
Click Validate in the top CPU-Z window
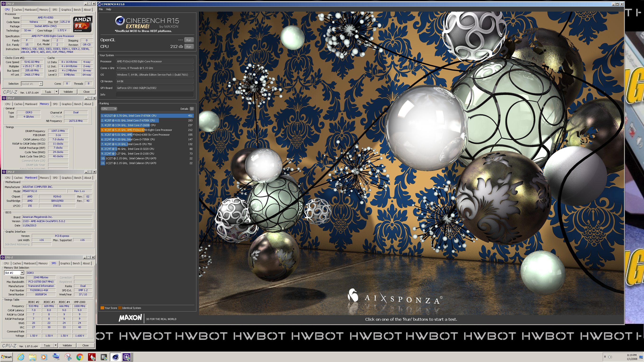tap(68, 92)
